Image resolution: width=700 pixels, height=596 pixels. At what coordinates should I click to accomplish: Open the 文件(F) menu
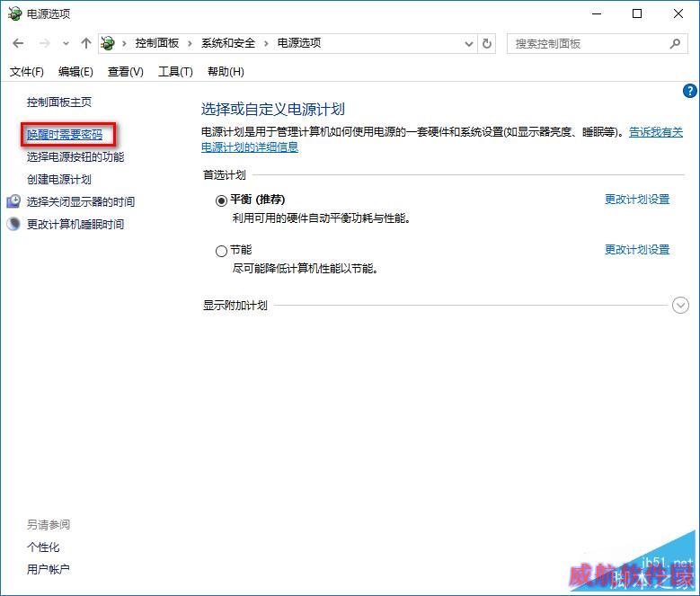coord(27,72)
